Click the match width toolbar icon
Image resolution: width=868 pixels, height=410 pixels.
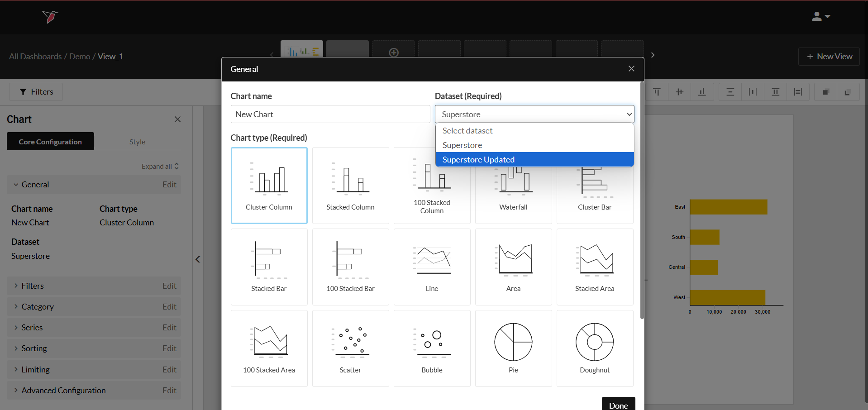(798, 92)
